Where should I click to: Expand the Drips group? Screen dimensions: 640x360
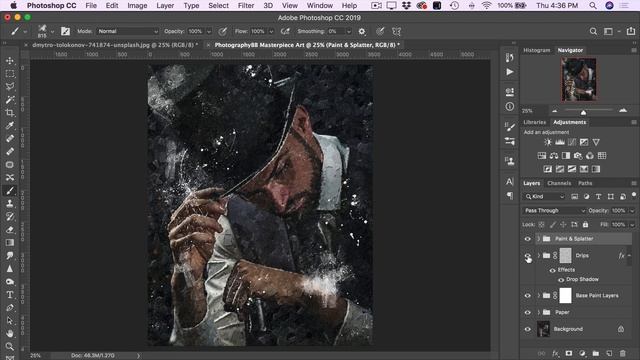[x=538, y=256]
